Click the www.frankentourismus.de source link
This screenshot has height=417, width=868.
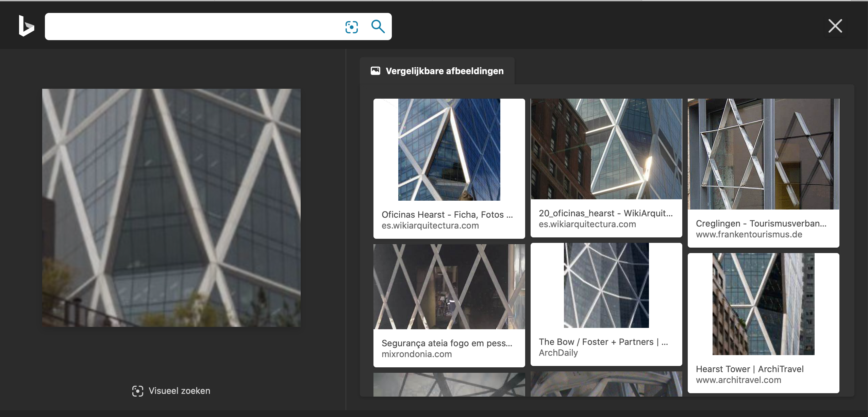point(749,234)
